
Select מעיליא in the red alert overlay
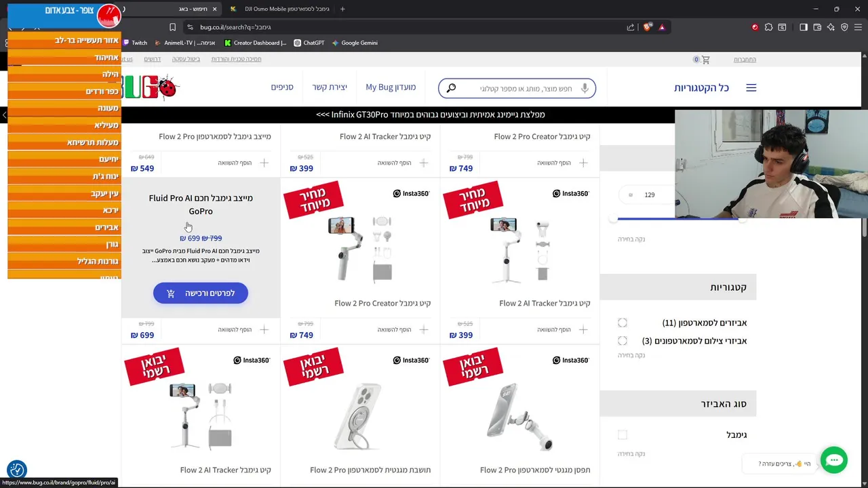[x=64, y=125]
